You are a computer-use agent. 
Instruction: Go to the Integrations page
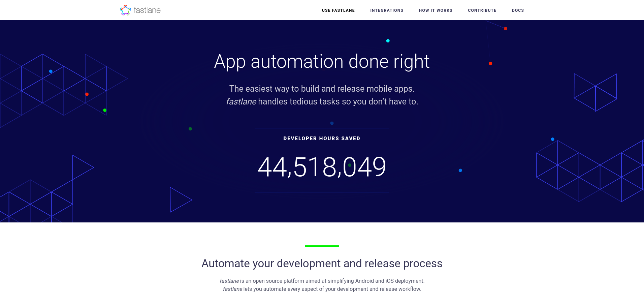click(x=387, y=10)
